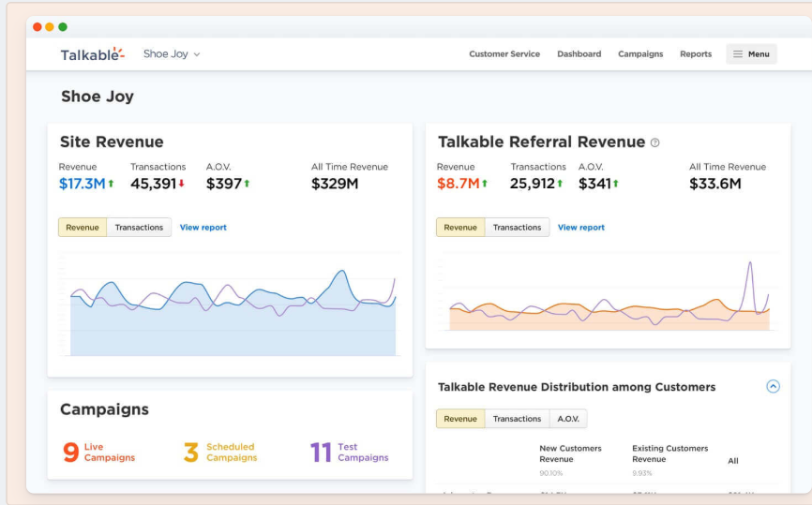Open the Shoe Joy site dropdown
This screenshot has width=812, height=505.
(172, 53)
